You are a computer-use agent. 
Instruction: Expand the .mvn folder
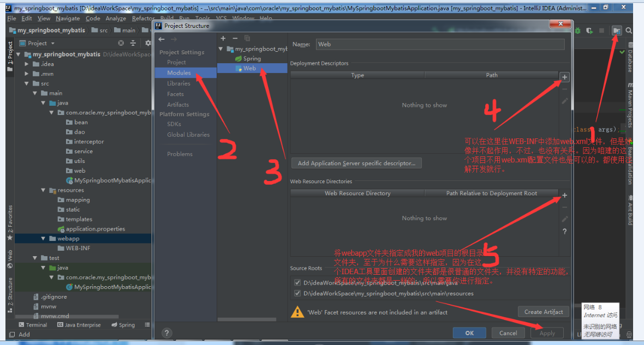coord(26,74)
